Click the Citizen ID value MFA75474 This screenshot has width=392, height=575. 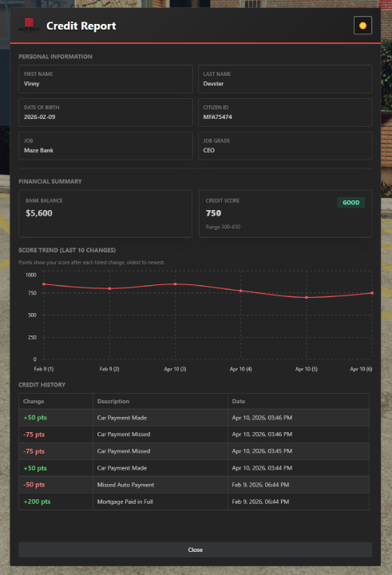(217, 117)
